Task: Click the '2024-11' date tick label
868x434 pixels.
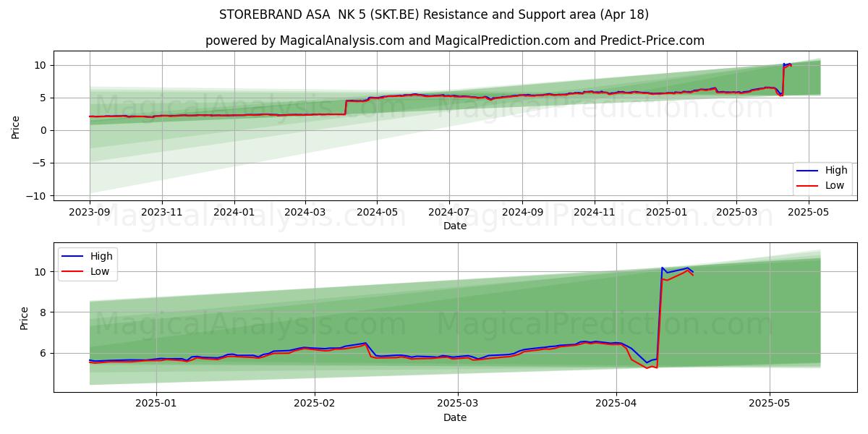Action: 594,213
